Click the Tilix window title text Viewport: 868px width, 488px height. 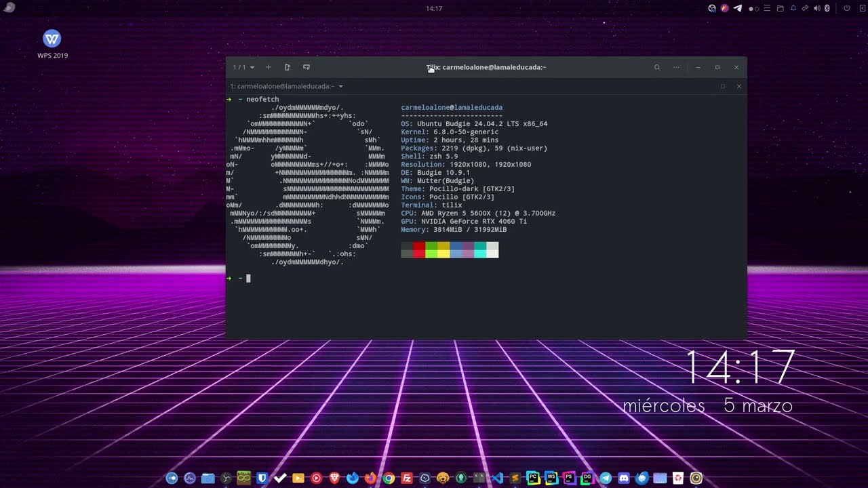pyautogui.click(x=486, y=67)
